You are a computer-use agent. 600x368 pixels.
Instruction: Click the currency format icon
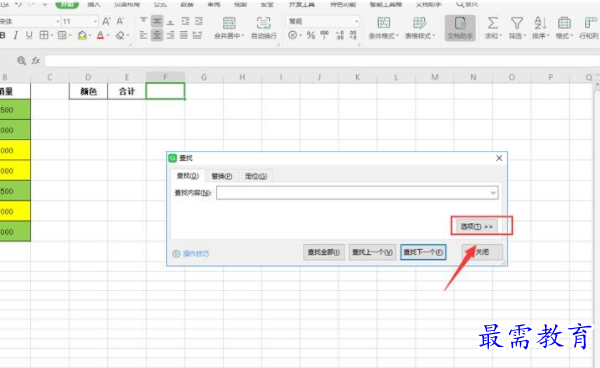pos(292,36)
